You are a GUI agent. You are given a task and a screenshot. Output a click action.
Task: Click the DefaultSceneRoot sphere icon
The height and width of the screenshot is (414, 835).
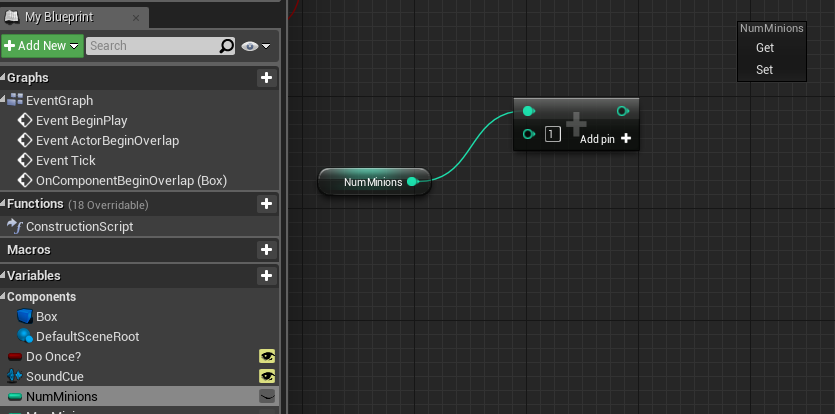(x=24, y=336)
